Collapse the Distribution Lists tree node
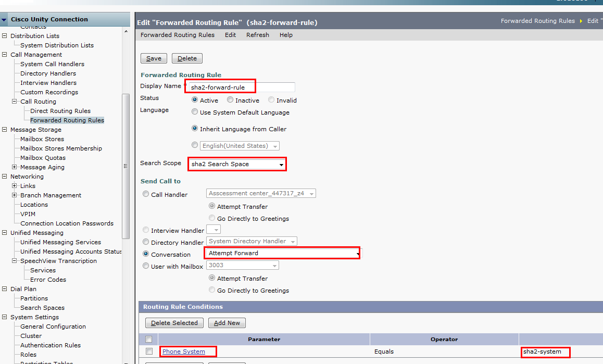This screenshot has width=603, height=364. [x=5, y=36]
